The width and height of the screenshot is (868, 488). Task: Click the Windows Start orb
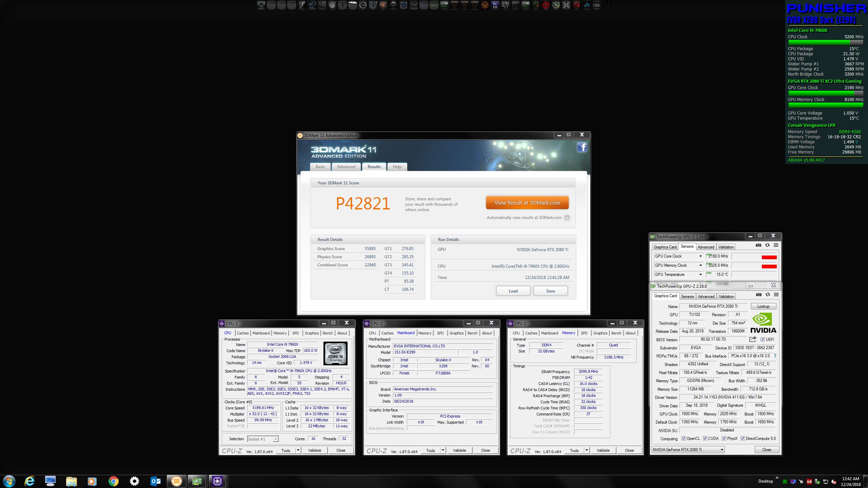click(x=9, y=481)
